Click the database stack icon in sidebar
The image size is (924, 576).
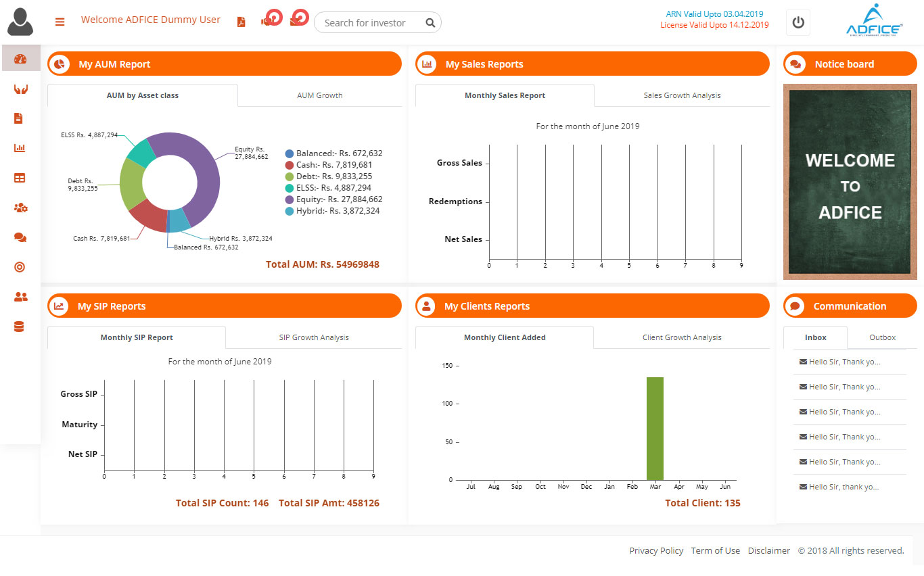20,327
